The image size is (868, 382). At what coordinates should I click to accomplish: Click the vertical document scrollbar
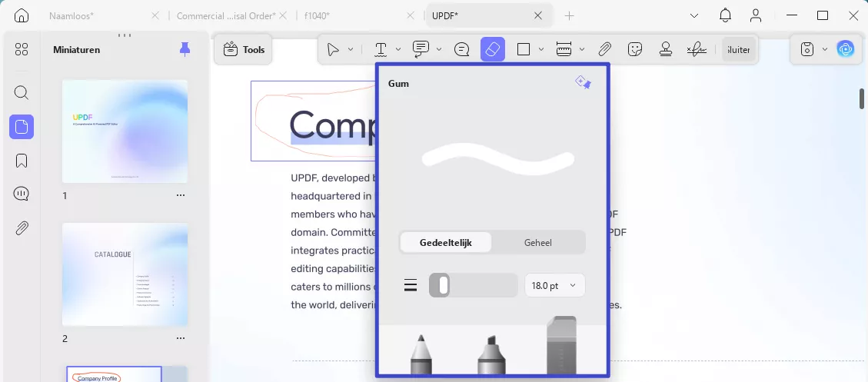pos(862,98)
